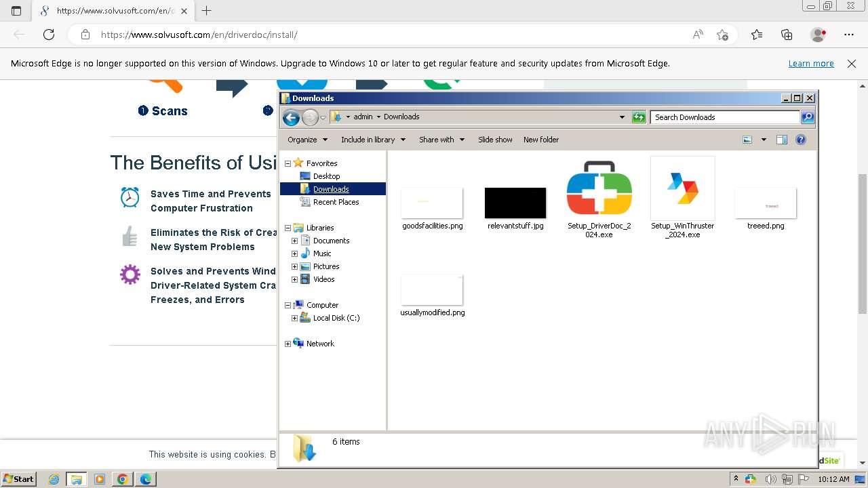Viewport: 868px width, 488px height.
Task: Click the volume speaker tray icon
Action: (x=770, y=479)
